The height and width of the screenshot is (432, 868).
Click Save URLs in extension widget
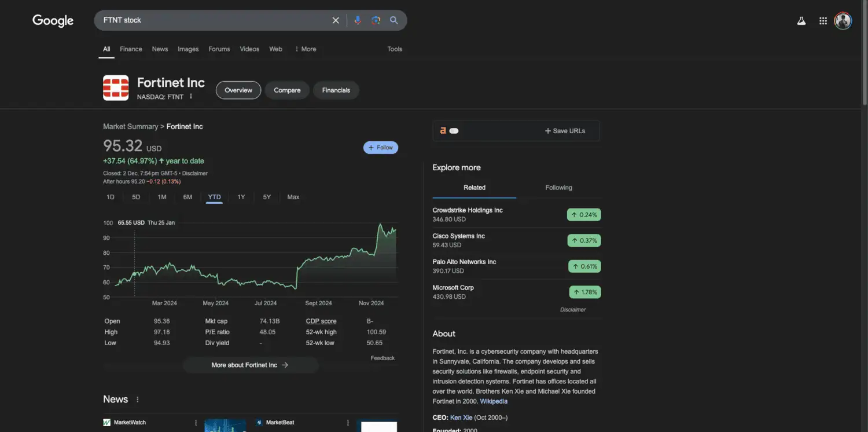(565, 131)
